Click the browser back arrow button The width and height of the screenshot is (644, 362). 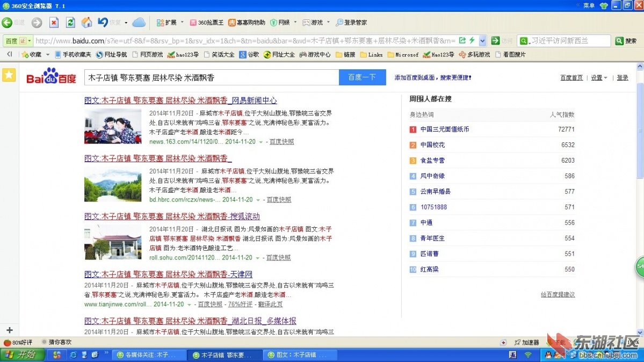(7, 23)
